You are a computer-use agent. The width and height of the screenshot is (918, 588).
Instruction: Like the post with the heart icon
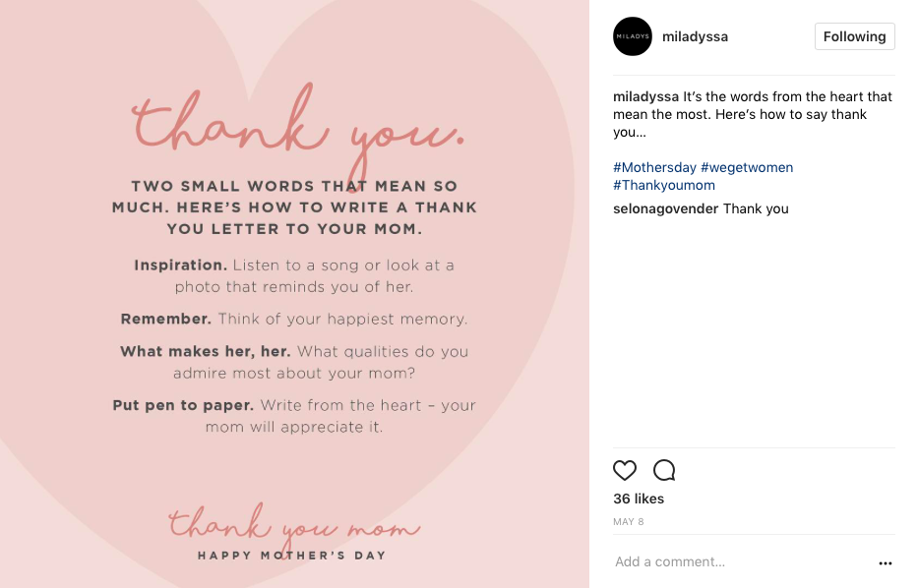(x=624, y=470)
